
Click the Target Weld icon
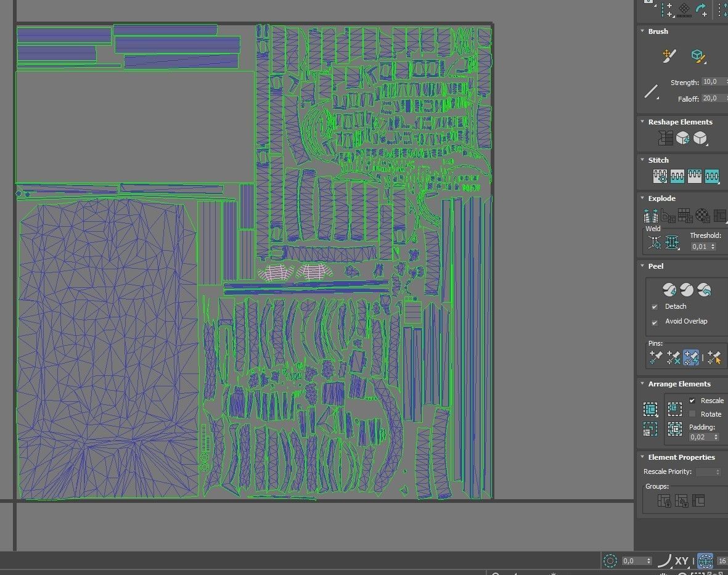pos(655,242)
